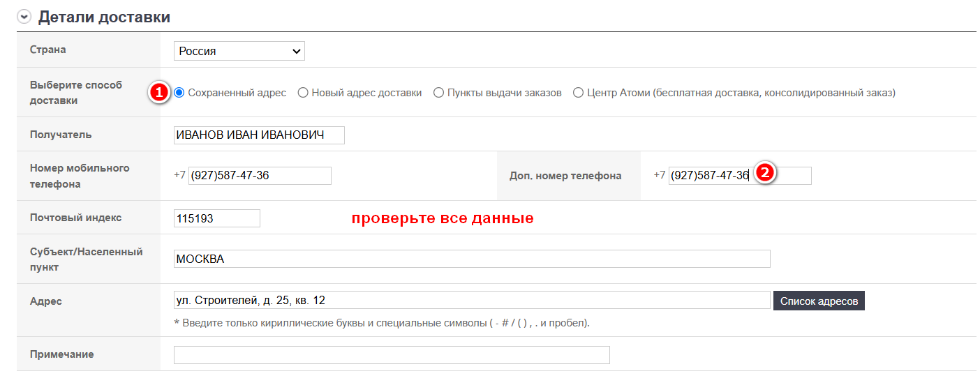This screenshot has width=980, height=385.
Task: Click the red проверьте все данные text
Action: coord(442,218)
